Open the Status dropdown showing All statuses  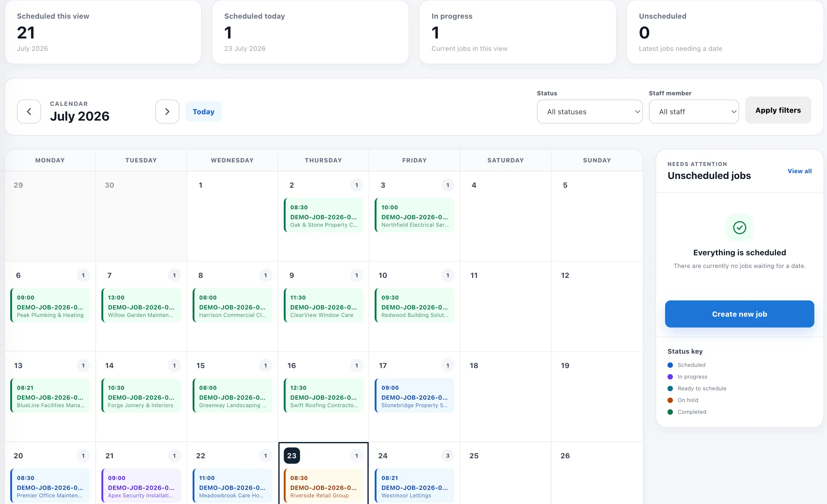click(x=590, y=111)
